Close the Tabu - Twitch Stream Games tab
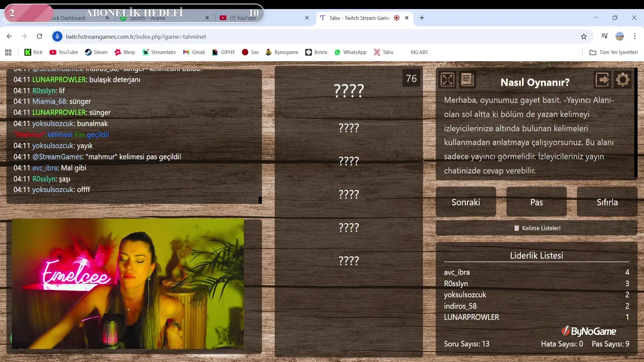This screenshot has height=362, width=644. 407,18
